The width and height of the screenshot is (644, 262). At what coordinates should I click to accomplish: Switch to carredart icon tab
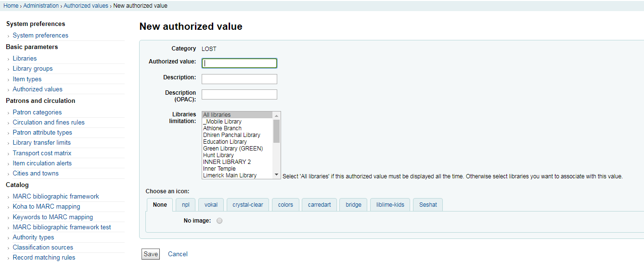click(320, 205)
